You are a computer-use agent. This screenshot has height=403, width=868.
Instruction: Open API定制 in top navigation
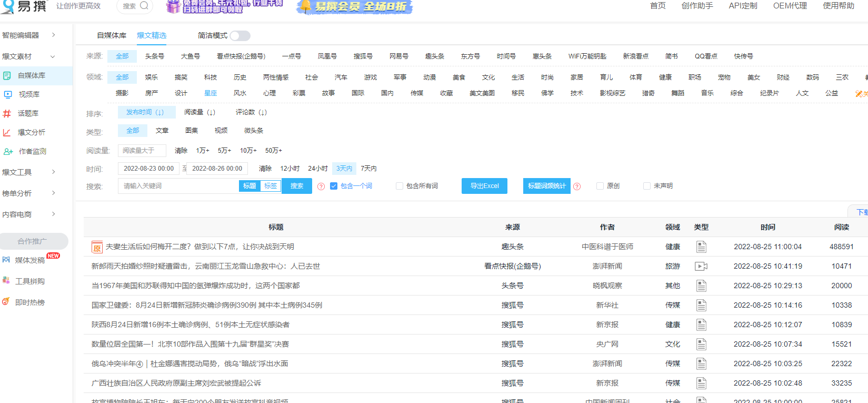(743, 6)
